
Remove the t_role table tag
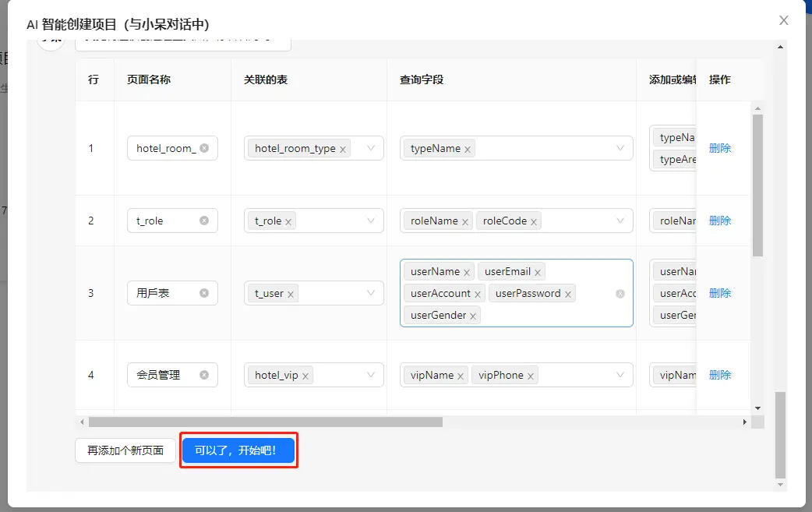pyautogui.click(x=288, y=221)
